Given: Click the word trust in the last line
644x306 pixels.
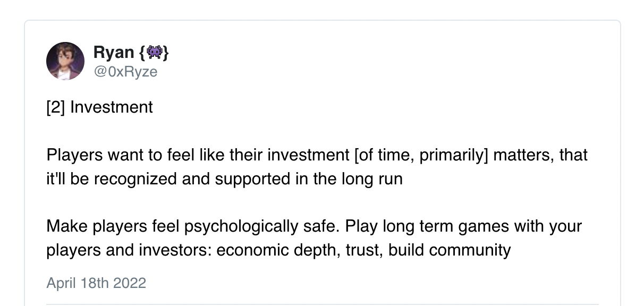Looking at the screenshot, I should pos(363,250).
